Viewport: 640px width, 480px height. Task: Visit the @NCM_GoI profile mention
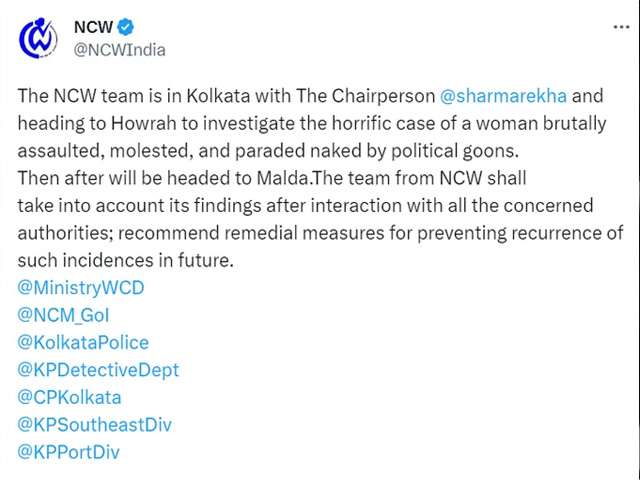click(x=63, y=316)
